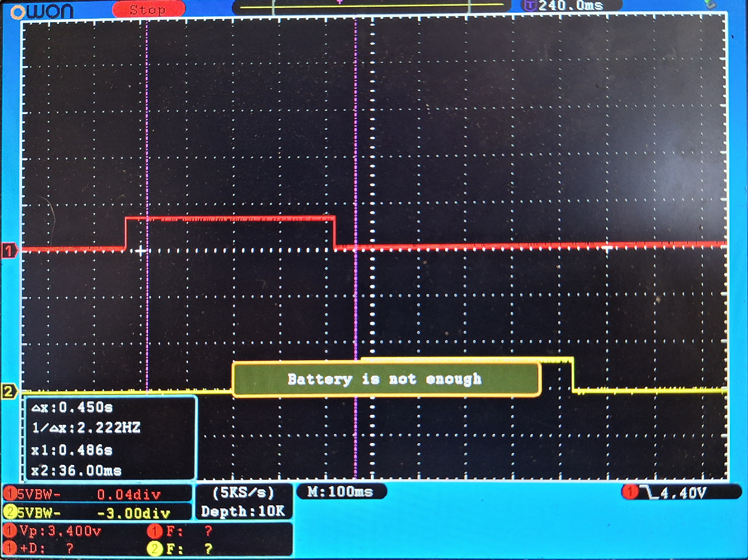The width and height of the screenshot is (748, 560).
Task: Select the 240.0ms horizontal position readout
Action: 571,5
